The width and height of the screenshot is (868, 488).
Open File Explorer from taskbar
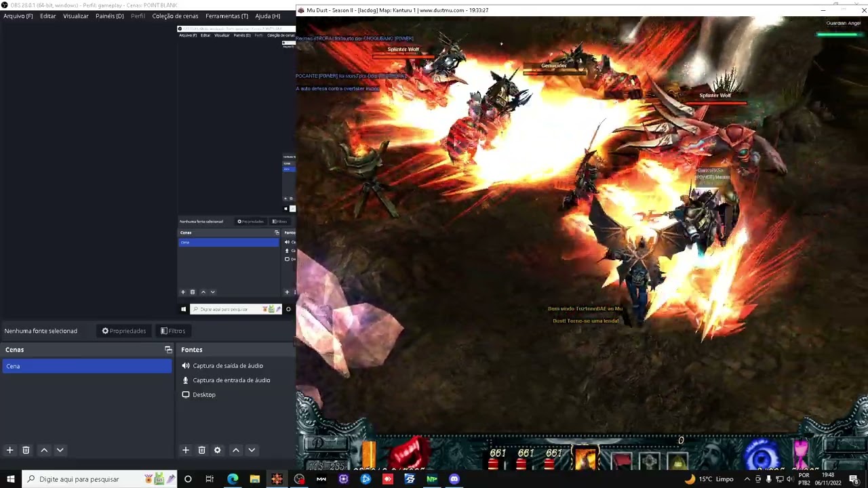[x=255, y=479]
